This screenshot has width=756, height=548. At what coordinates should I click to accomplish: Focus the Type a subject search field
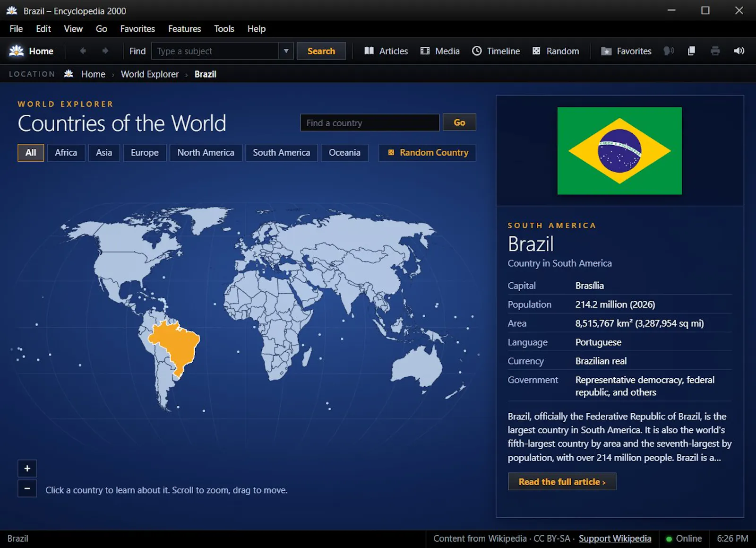[215, 51]
